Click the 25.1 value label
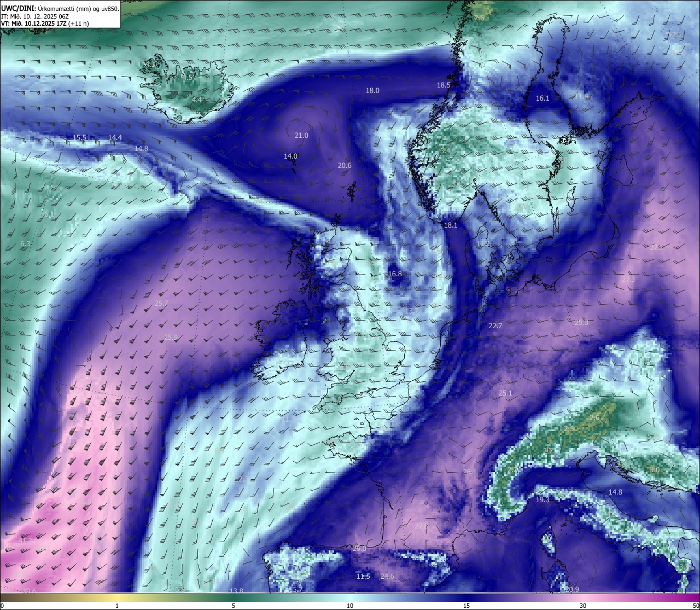The width and height of the screenshot is (700, 610). (x=505, y=393)
